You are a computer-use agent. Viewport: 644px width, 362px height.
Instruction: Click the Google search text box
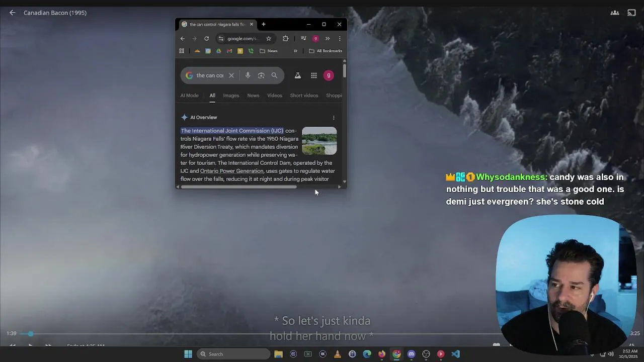[210, 75]
